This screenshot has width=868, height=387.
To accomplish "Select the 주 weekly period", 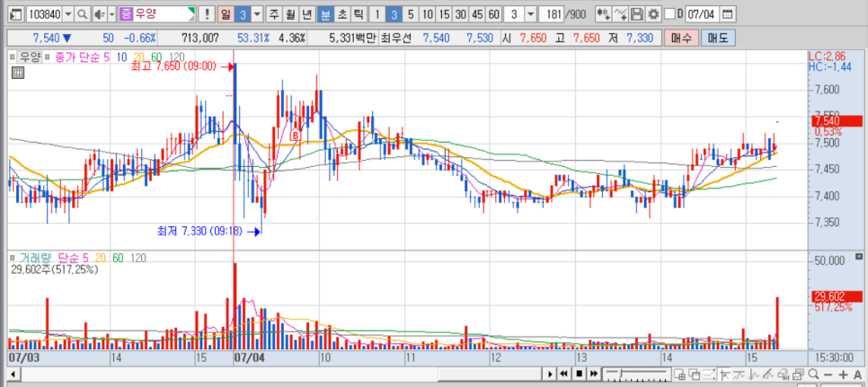I will pos(273,13).
